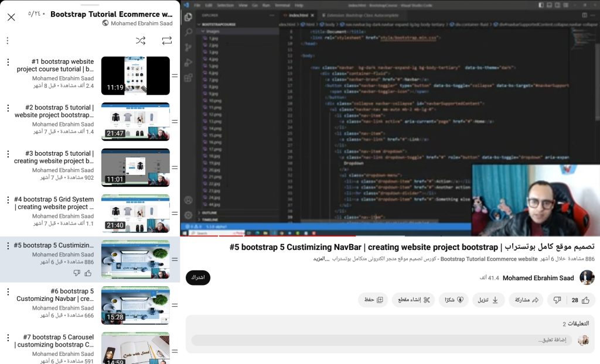Click the اشتراك subscribe button
This screenshot has width=600, height=364.
coord(197,277)
